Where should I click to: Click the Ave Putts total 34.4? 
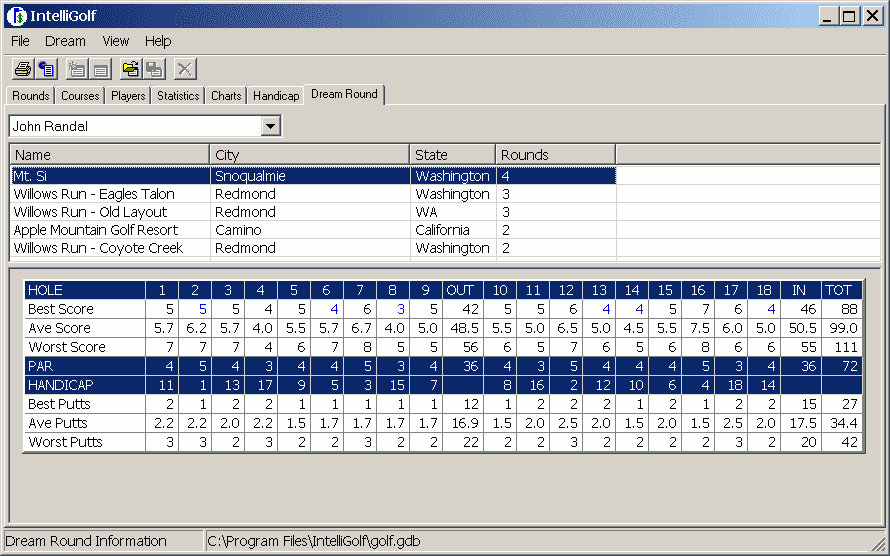843,423
